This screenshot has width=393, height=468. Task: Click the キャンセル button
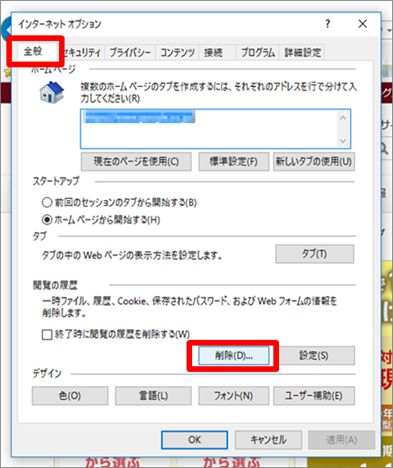268,440
